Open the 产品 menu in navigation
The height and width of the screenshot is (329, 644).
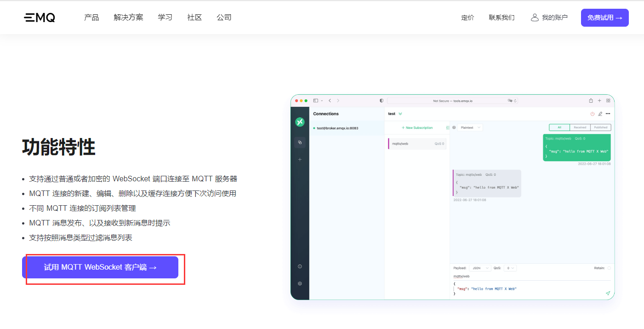(91, 17)
